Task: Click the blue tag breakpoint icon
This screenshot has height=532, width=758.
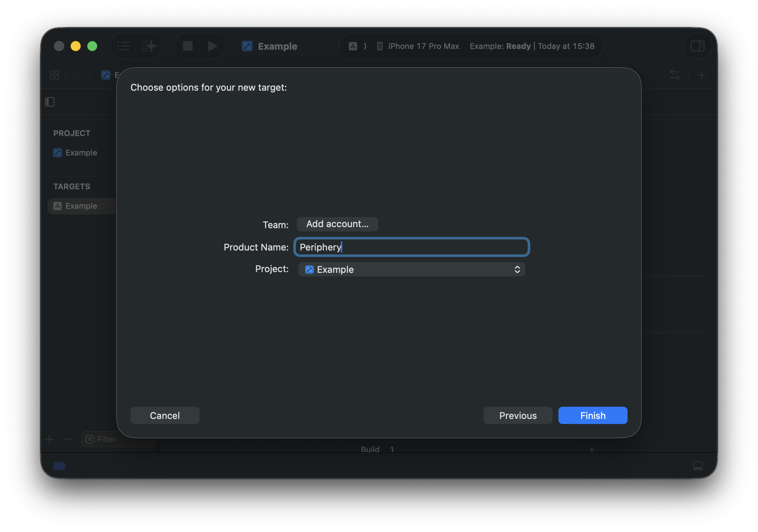Action: pos(59,466)
